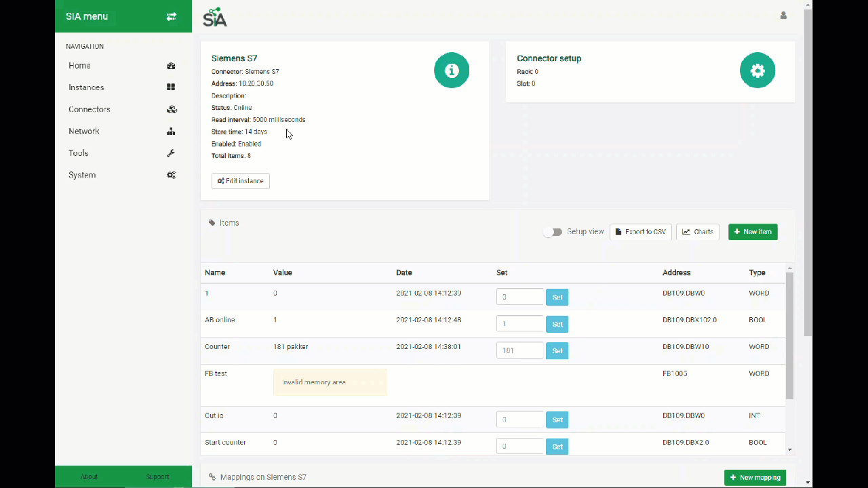This screenshot has width=868, height=488.
Task: Open the Home navigation item
Action: (79, 65)
